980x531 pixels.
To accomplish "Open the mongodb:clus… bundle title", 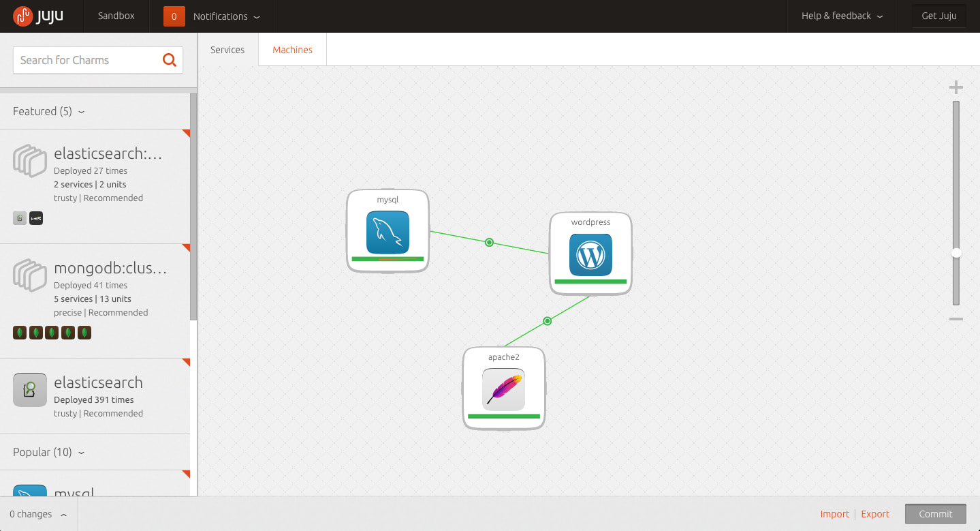I will tap(110, 268).
